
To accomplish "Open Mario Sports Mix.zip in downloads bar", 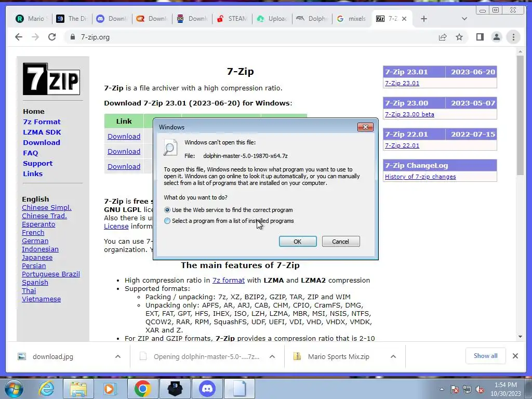I will click(x=338, y=356).
